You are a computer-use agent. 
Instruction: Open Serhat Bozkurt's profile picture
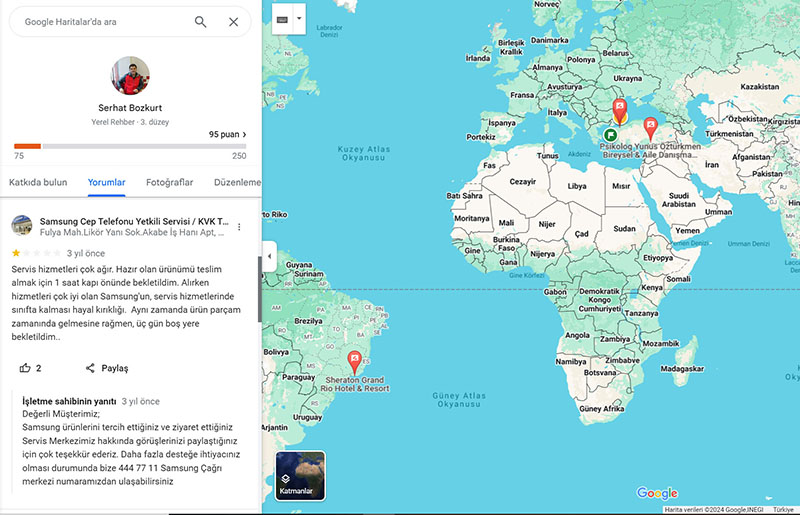130,76
